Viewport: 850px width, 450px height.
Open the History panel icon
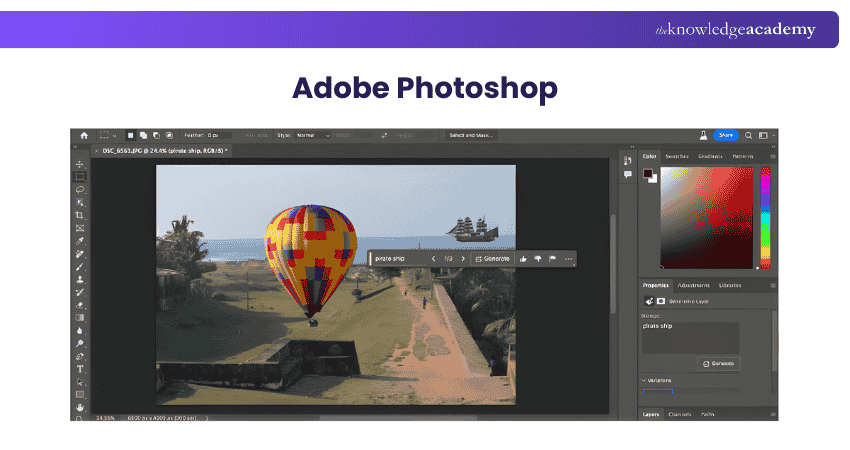point(628,160)
